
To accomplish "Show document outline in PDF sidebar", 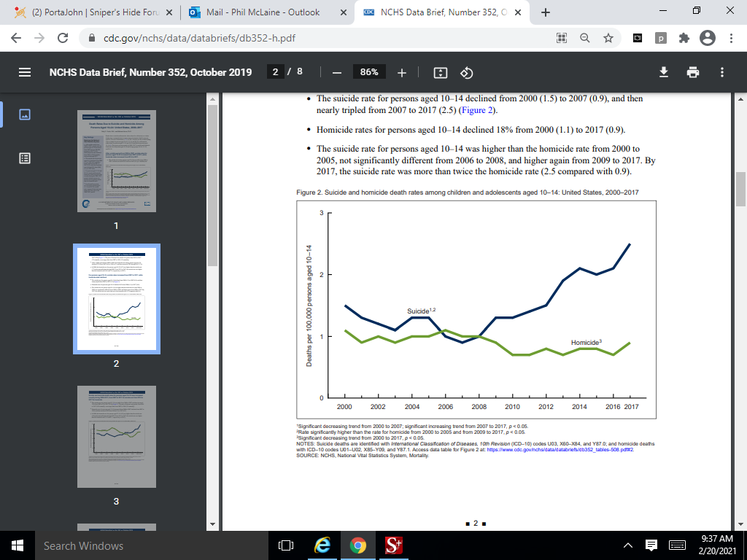I will [x=25, y=158].
